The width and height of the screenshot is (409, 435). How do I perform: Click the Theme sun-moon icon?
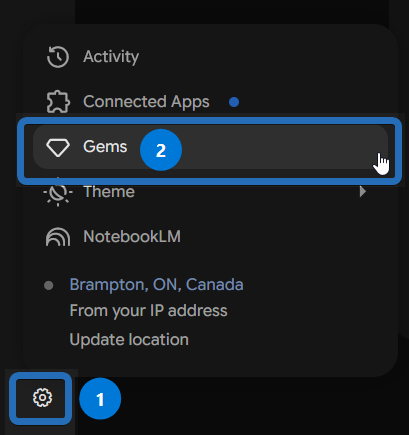point(58,192)
